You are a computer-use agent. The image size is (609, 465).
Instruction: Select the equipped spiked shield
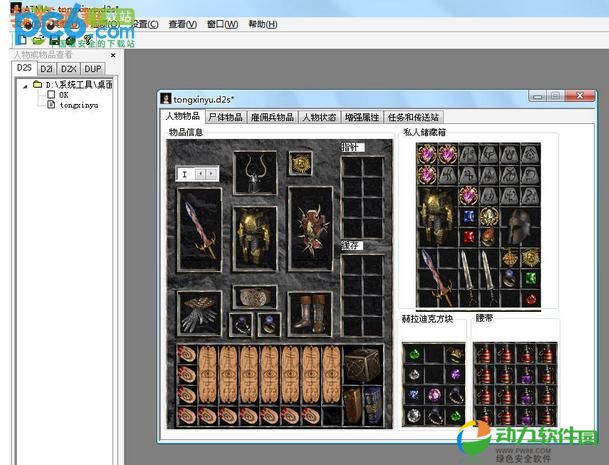point(310,229)
